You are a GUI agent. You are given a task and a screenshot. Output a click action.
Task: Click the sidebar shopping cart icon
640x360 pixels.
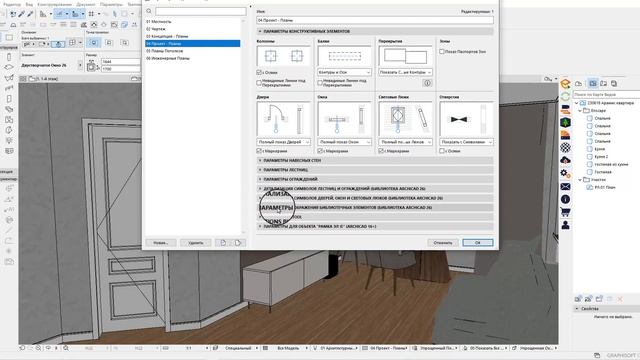coord(565,212)
